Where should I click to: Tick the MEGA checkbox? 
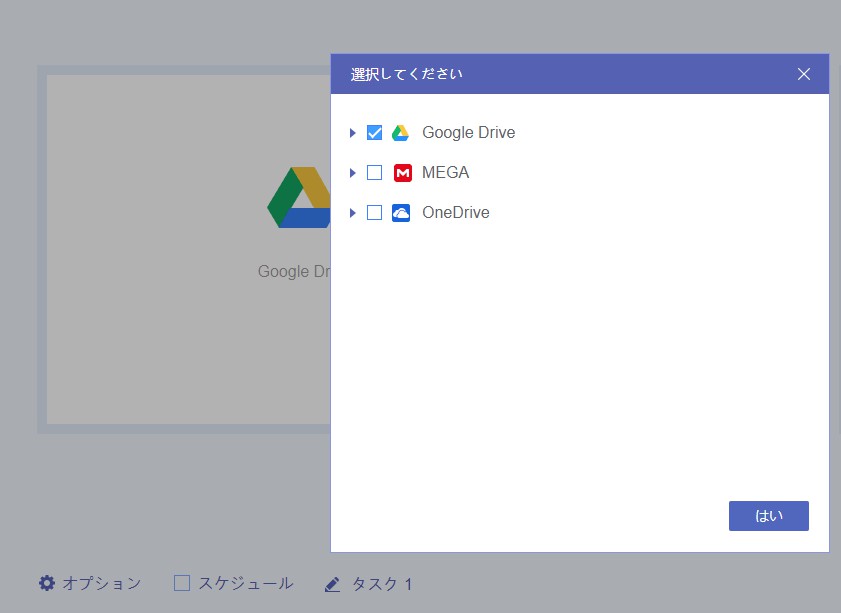[x=374, y=173]
